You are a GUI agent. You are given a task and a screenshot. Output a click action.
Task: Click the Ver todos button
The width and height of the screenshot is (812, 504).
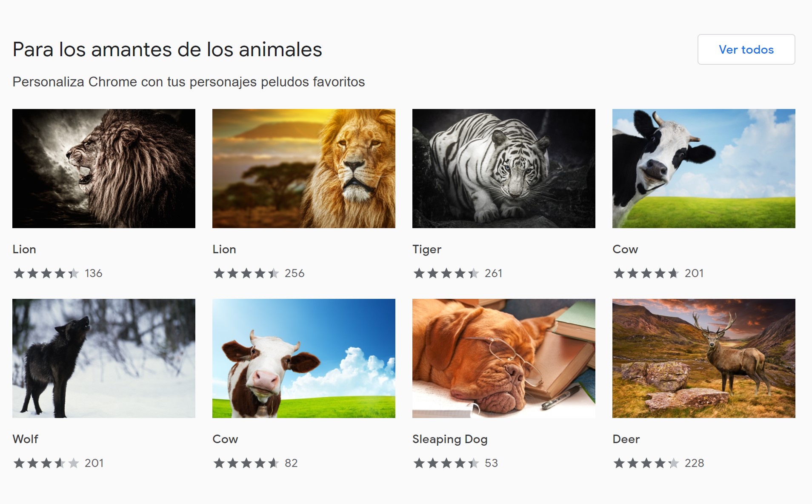point(746,49)
